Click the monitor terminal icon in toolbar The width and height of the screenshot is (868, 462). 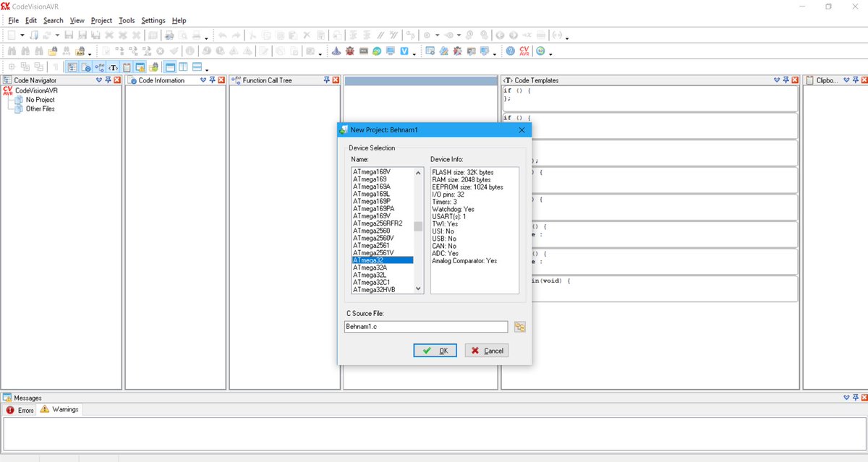[391, 51]
